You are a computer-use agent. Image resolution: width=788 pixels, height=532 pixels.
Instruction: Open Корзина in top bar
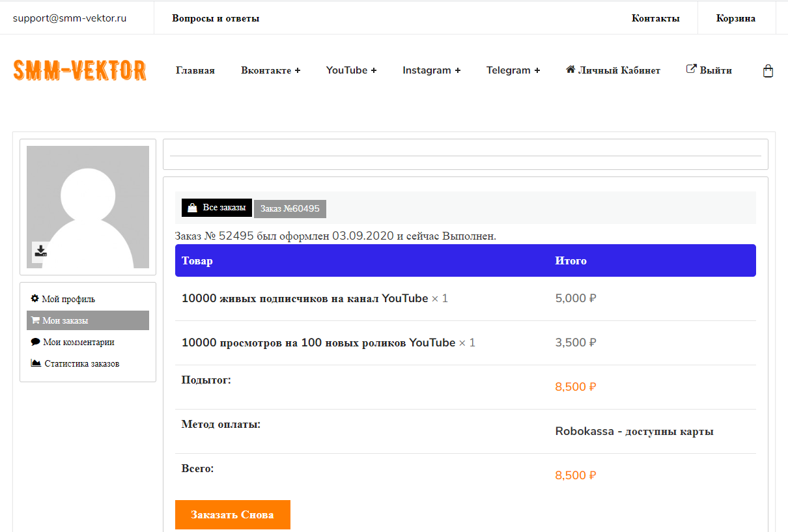[736, 18]
